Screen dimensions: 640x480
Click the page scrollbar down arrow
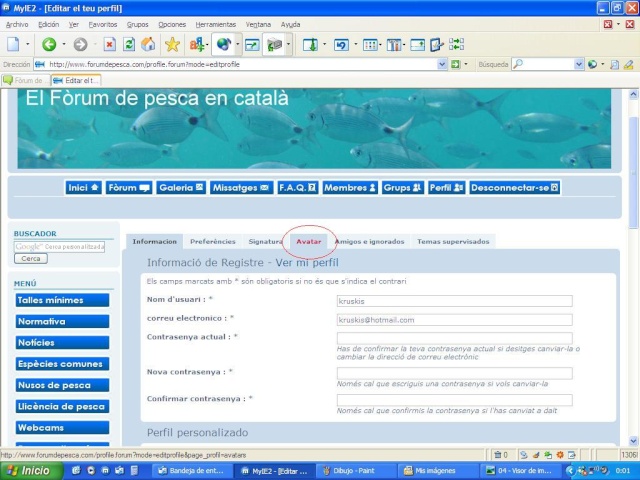point(633,440)
